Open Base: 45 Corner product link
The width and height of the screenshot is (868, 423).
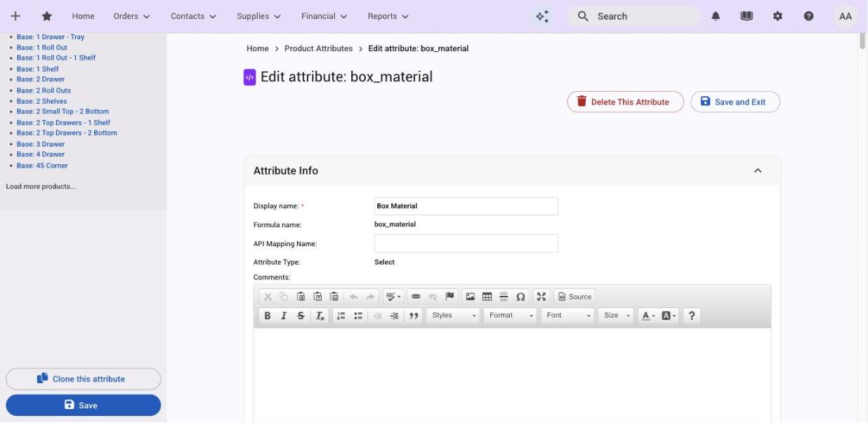(42, 166)
